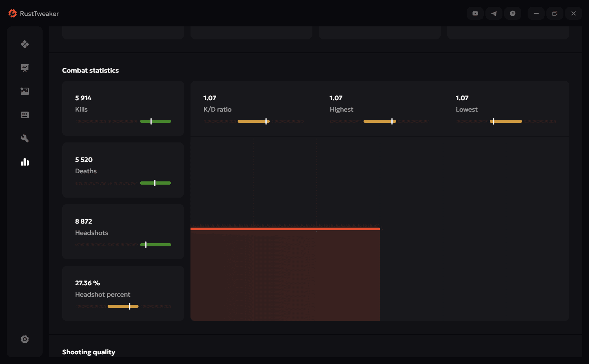Open the four-diamond sidebar section
The width and height of the screenshot is (589, 364).
tap(25, 44)
